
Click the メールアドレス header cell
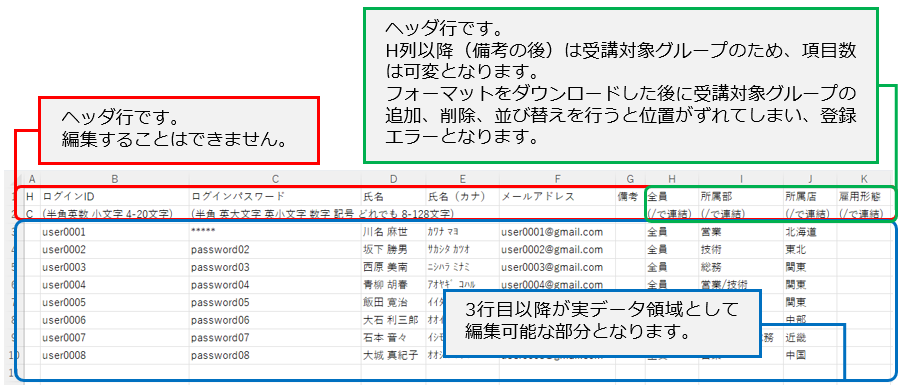[x=557, y=196]
